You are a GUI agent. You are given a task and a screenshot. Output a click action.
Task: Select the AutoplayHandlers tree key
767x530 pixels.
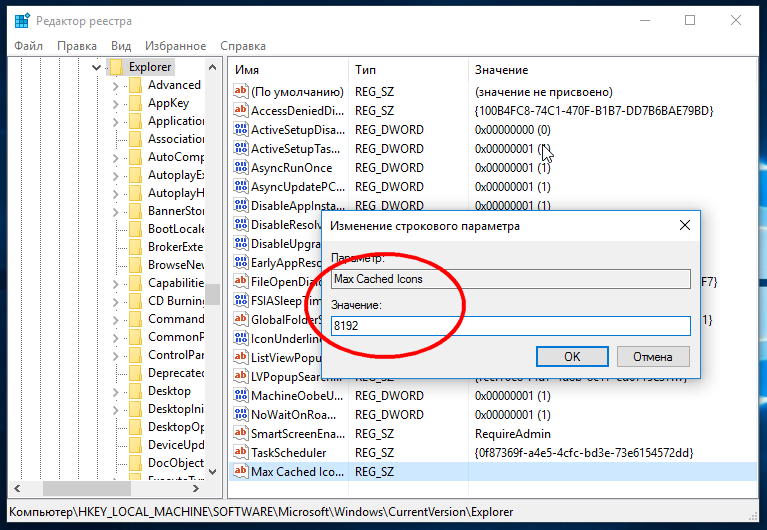[x=176, y=193]
